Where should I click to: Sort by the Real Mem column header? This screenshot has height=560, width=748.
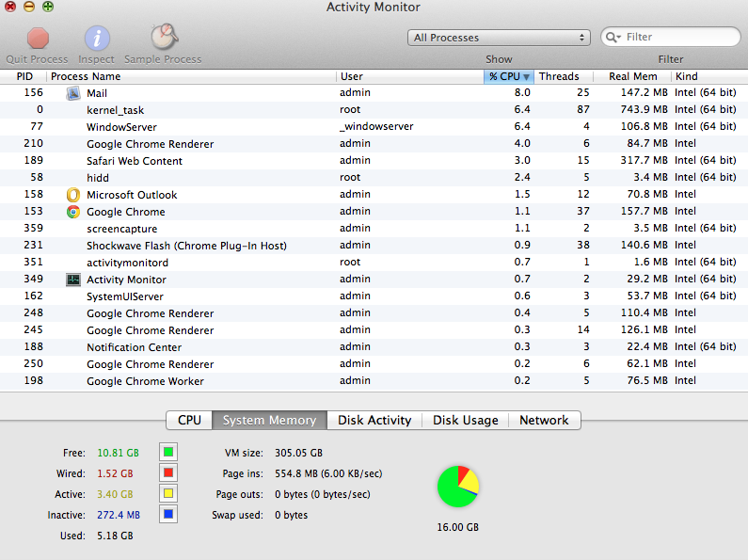coord(632,76)
